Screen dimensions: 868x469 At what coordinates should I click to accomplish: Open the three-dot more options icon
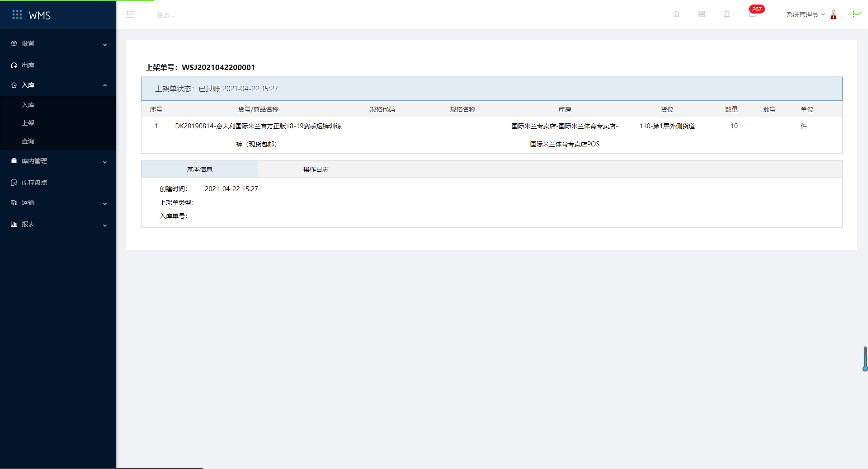coord(854,14)
